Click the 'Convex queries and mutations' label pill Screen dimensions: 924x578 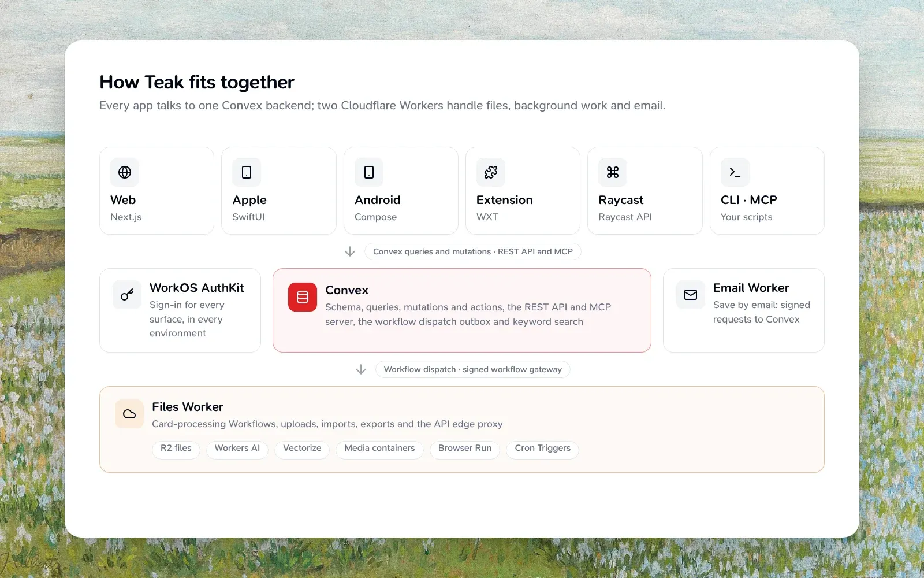point(473,251)
